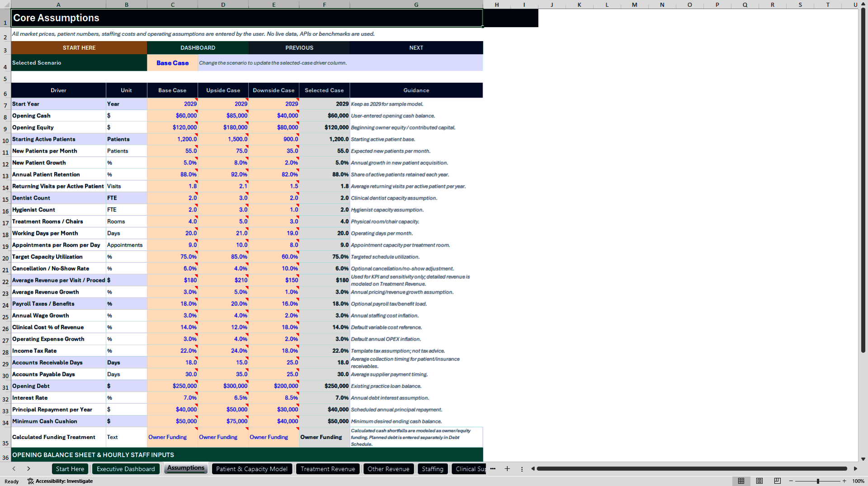Click the vertical scroll up arrow
Image resolution: width=868 pixels, height=486 pixels.
tap(863, 5)
